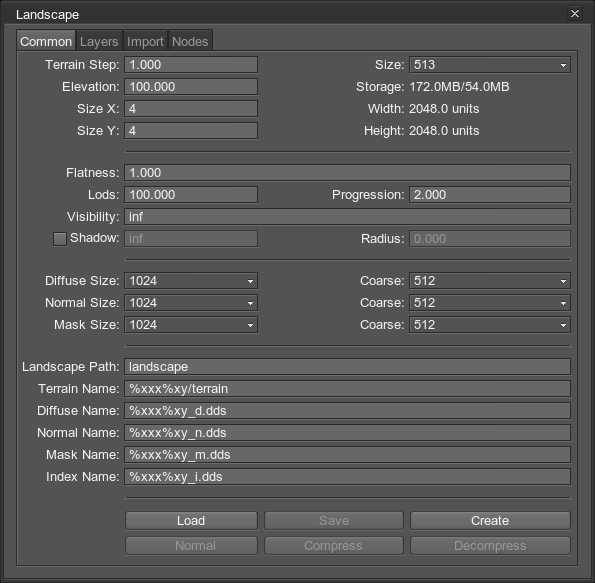Click the Radius input field
595x583 pixels.
tap(490, 239)
